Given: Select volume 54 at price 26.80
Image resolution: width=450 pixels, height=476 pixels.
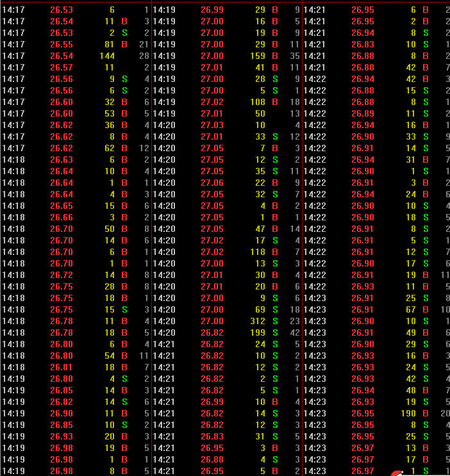Looking at the screenshot, I should point(110,356).
